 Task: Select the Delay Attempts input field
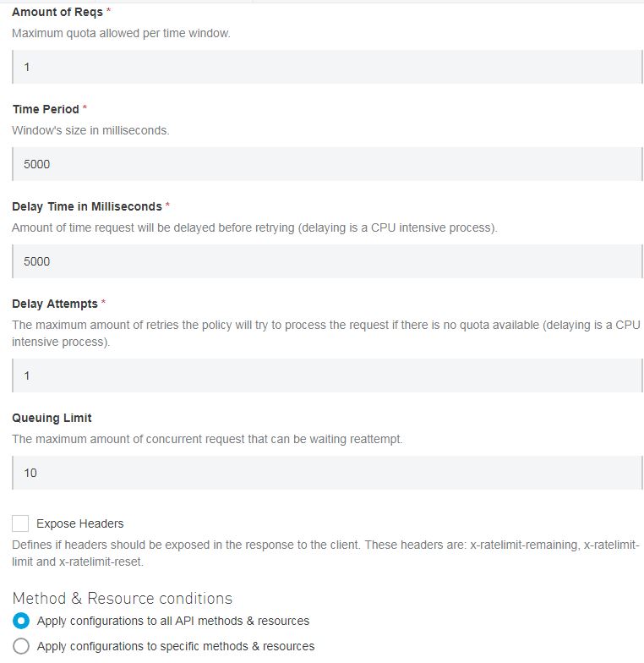[328, 375]
